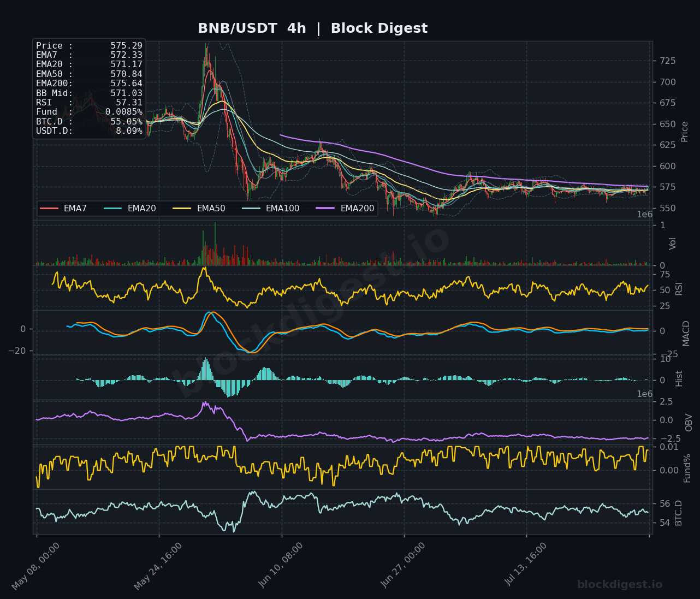Select the Fund 0.0085% readout row
This screenshot has height=599, width=700.
click(89, 112)
